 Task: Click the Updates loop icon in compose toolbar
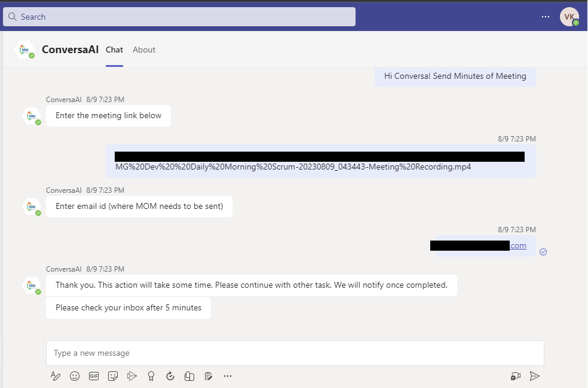click(x=170, y=376)
